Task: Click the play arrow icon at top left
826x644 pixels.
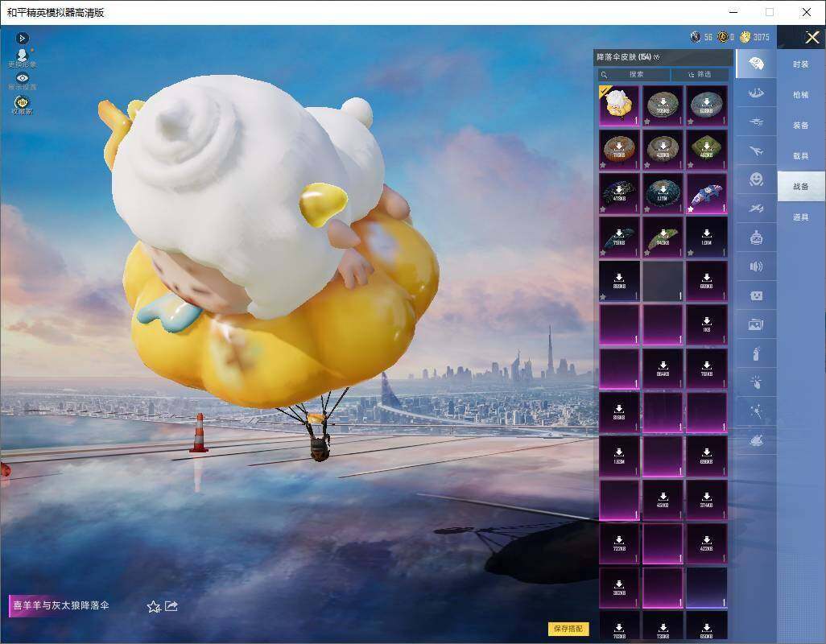Action: [x=22, y=38]
